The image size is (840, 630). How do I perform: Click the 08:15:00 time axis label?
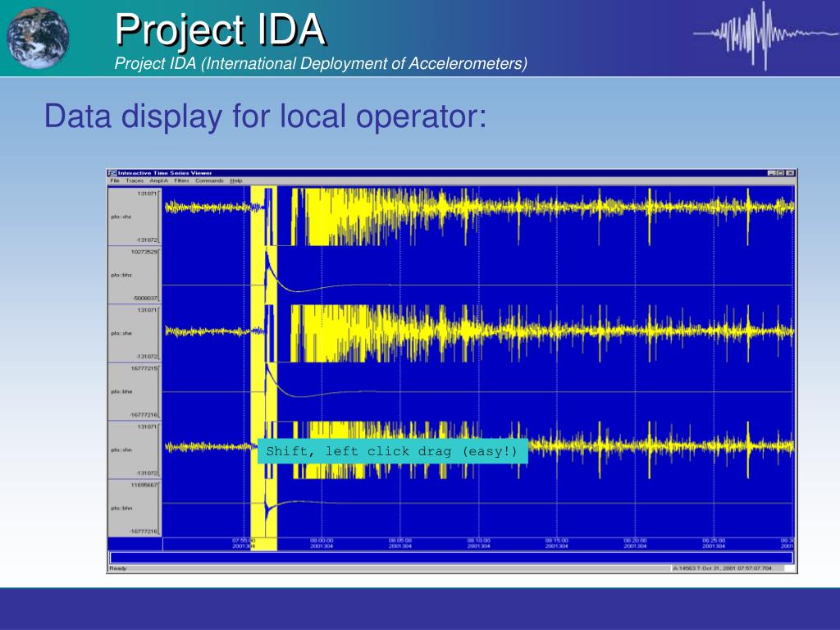557,543
